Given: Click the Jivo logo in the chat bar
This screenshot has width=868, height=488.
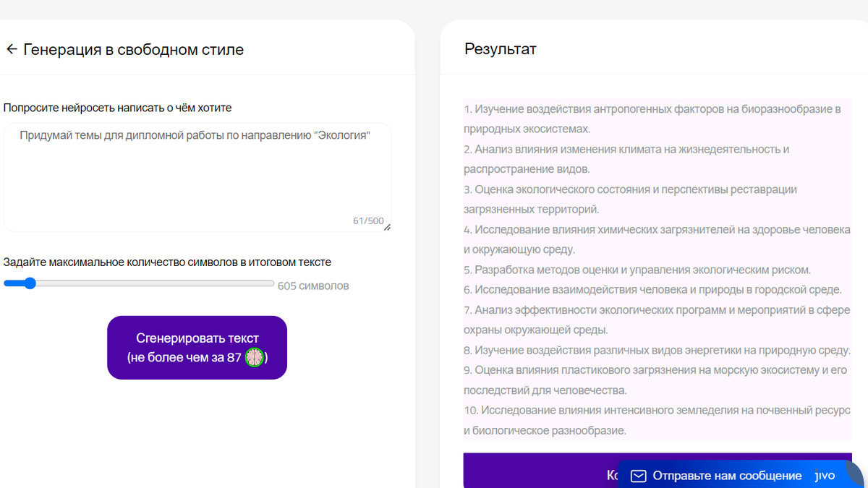Looking at the screenshot, I should pos(824,476).
